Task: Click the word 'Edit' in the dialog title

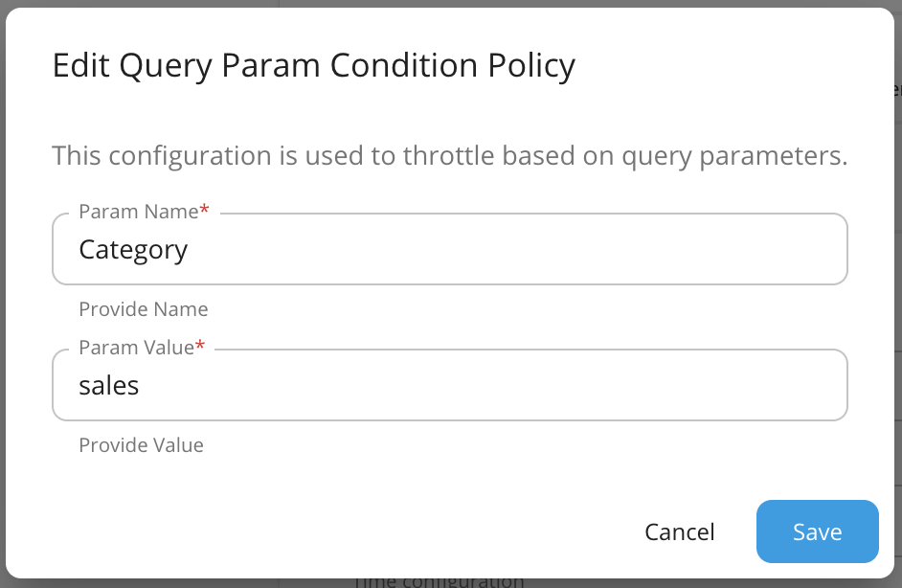Action: [80, 65]
